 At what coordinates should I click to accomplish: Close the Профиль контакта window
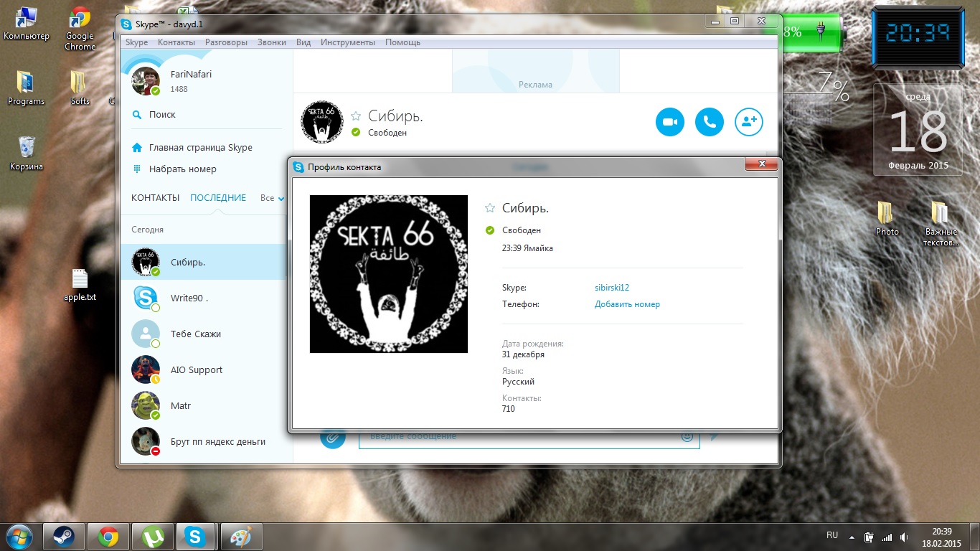coord(761,164)
